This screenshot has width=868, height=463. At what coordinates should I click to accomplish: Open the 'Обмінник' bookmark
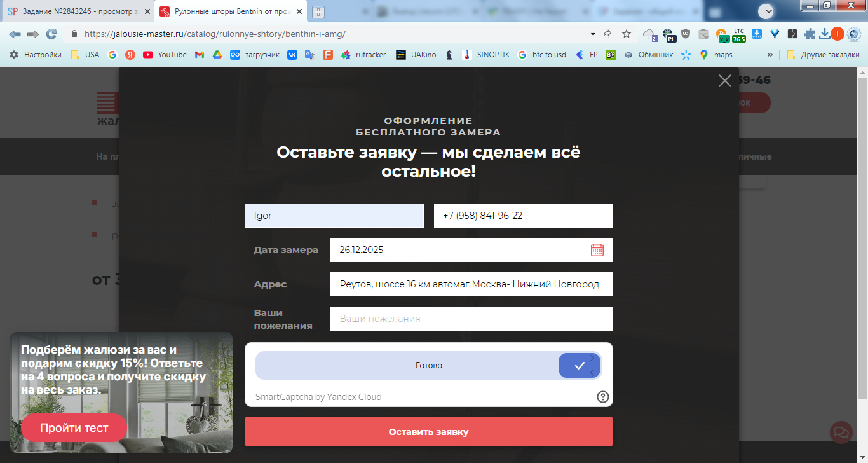click(648, 55)
